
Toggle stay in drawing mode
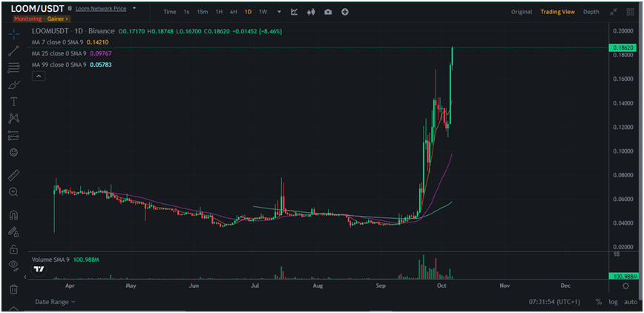click(13, 232)
